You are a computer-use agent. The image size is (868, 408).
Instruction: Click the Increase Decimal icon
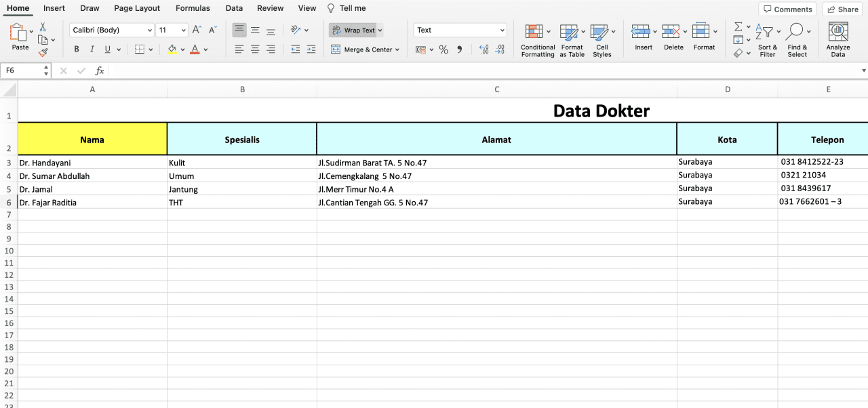point(484,49)
